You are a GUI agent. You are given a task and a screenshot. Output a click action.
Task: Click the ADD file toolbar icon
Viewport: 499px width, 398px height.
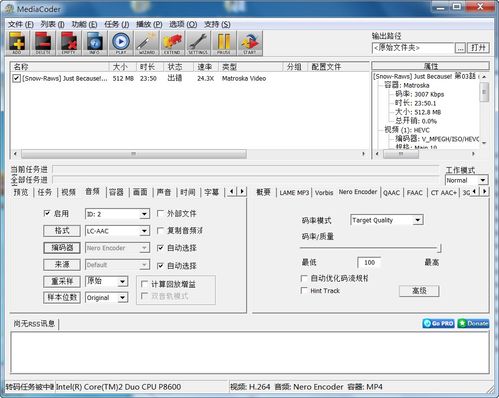[x=17, y=43]
